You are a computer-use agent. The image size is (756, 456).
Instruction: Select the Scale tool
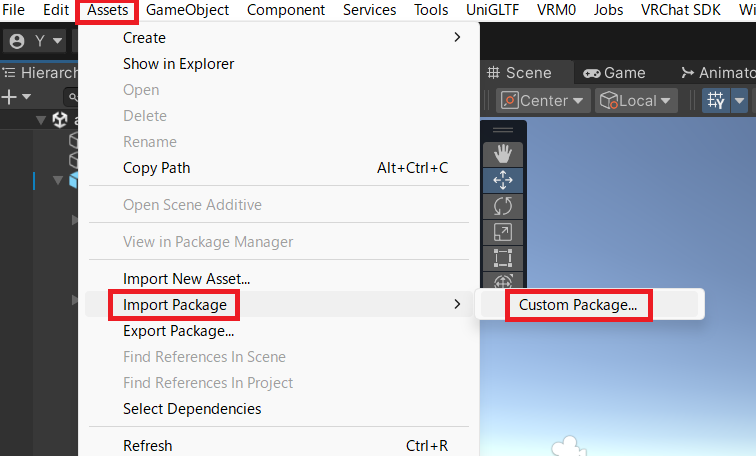click(x=503, y=232)
